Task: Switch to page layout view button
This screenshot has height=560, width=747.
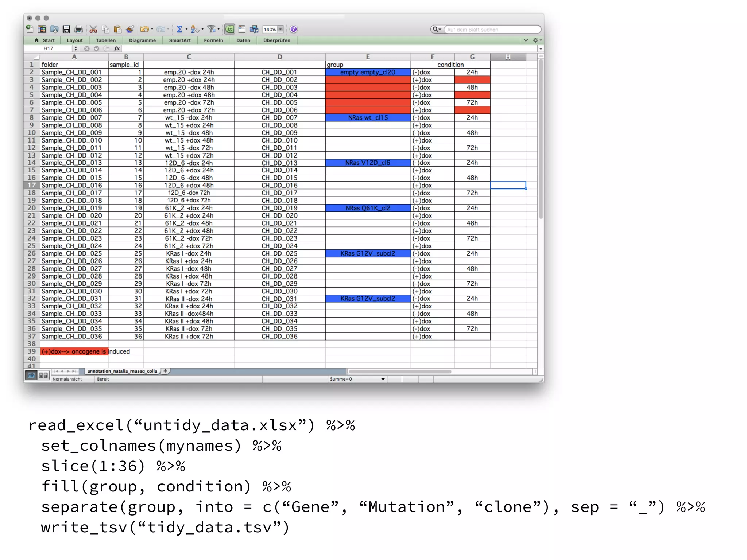Action: click(43, 375)
